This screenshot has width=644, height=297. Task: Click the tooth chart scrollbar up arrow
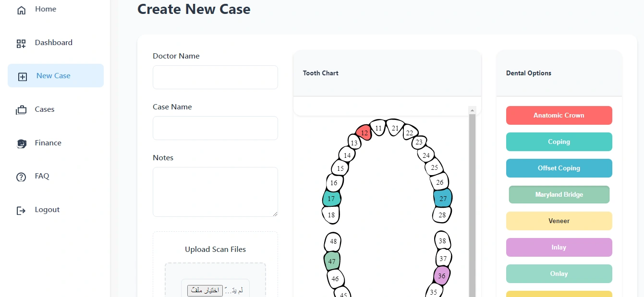[472, 111]
